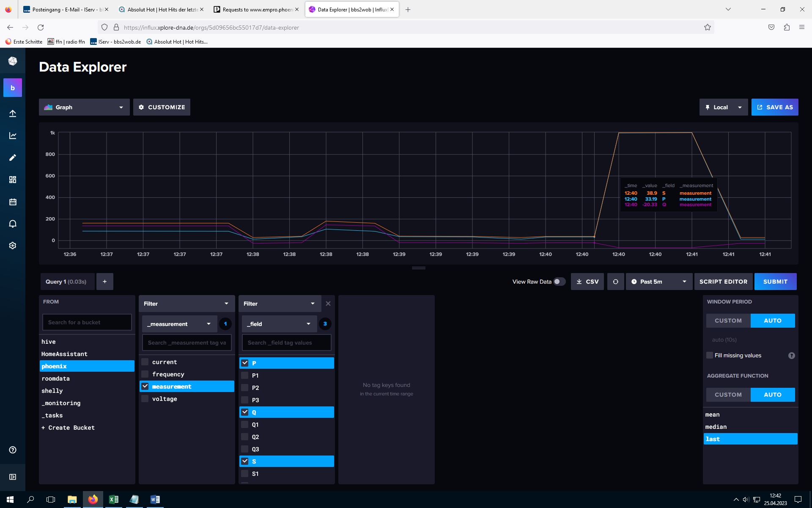Reload the browser page
812x508 pixels.
41,28
